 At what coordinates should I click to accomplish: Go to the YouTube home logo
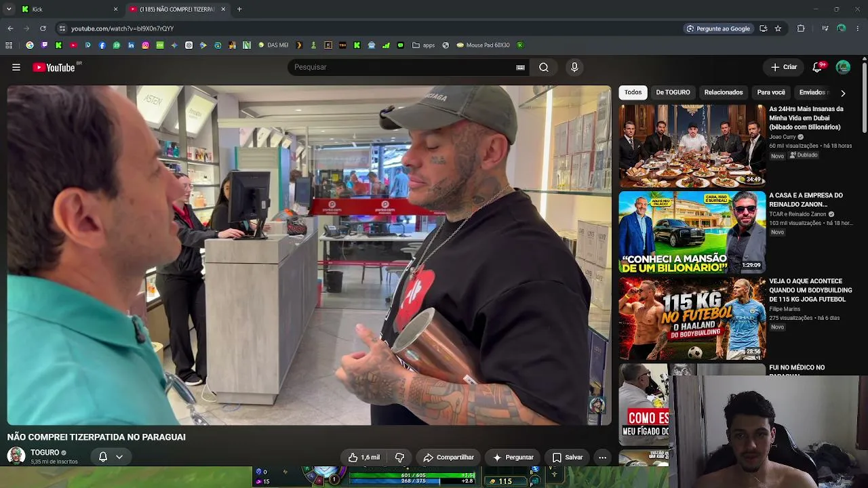coord(54,67)
